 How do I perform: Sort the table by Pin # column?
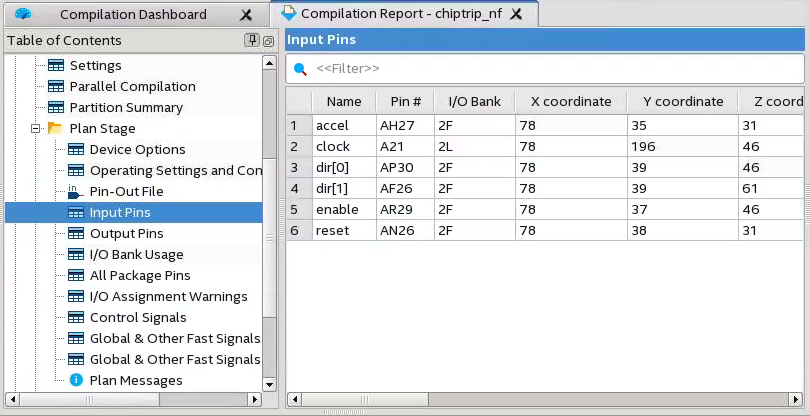pyautogui.click(x=405, y=101)
